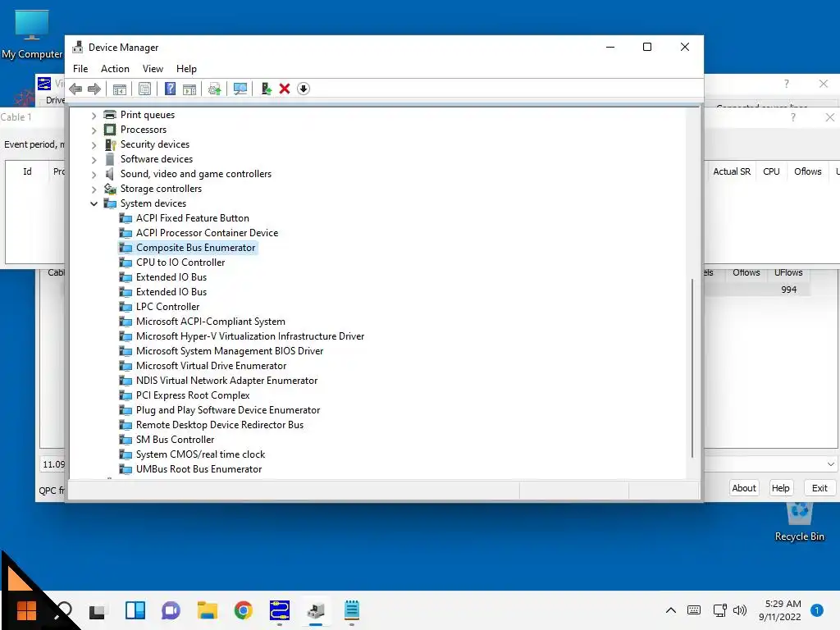This screenshot has height=630, width=840.
Task: Click the Print queues printer icon
Action: click(x=110, y=115)
